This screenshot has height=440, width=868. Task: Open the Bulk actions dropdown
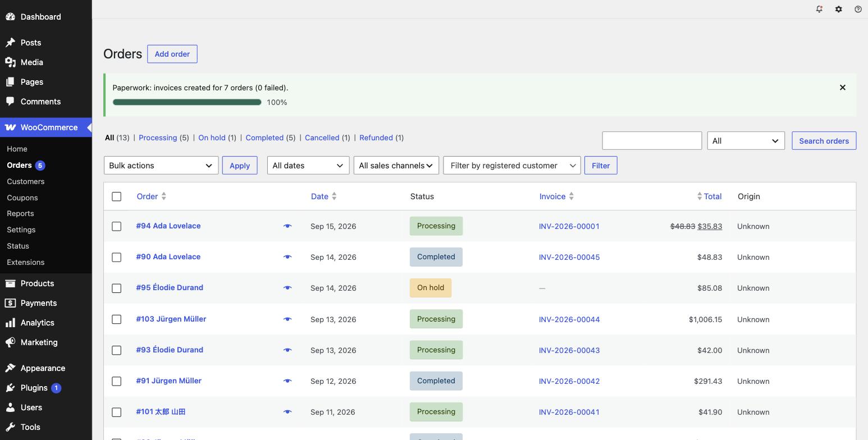pos(161,166)
